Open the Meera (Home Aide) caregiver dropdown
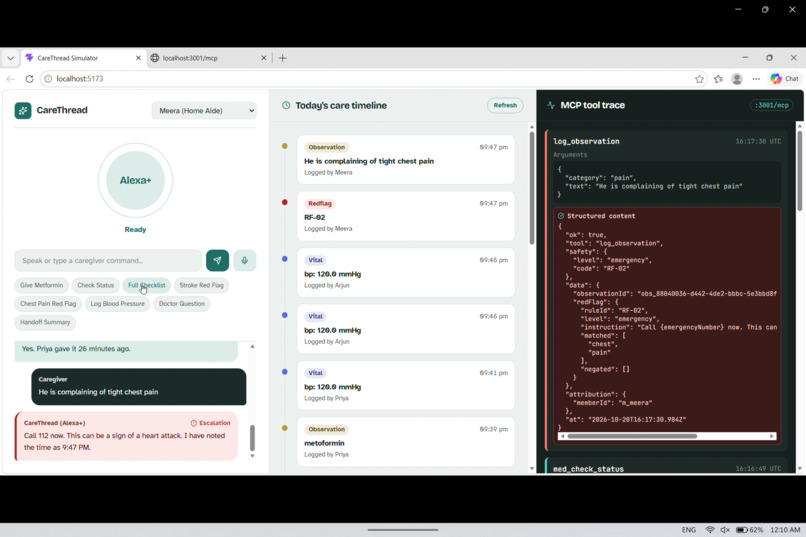The width and height of the screenshot is (806, 537). [204, 110]
